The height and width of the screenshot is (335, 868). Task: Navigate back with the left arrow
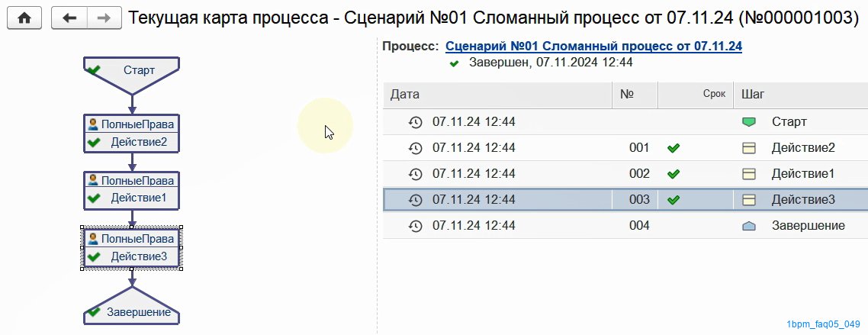[x=69, y=18]
